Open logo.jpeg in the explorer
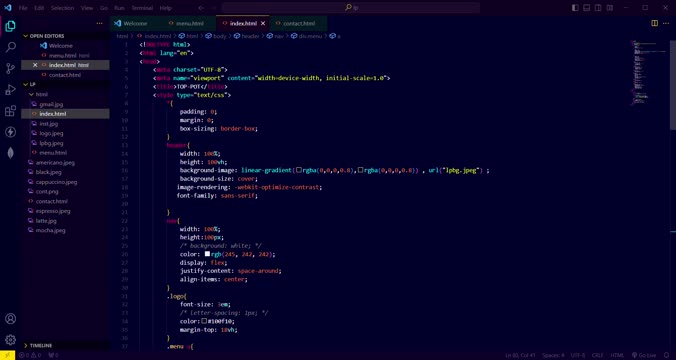Screen dimensions: 676x360 pos(51,133)
